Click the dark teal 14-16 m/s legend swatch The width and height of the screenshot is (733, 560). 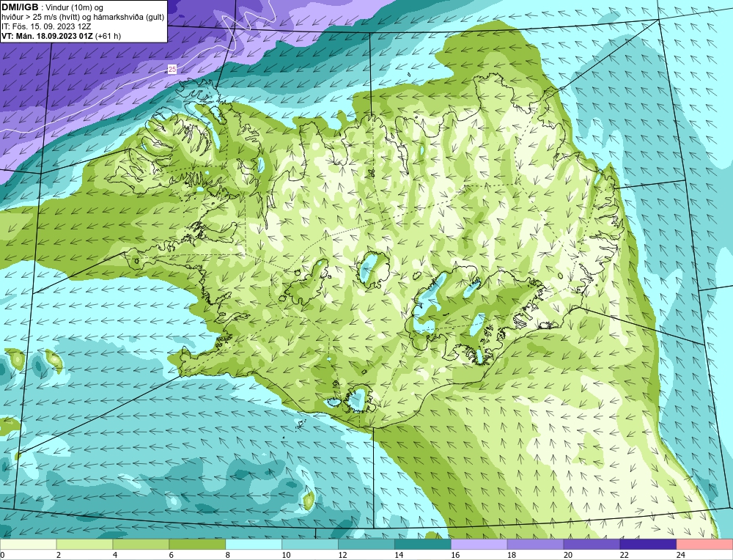[x=423, y=545]
